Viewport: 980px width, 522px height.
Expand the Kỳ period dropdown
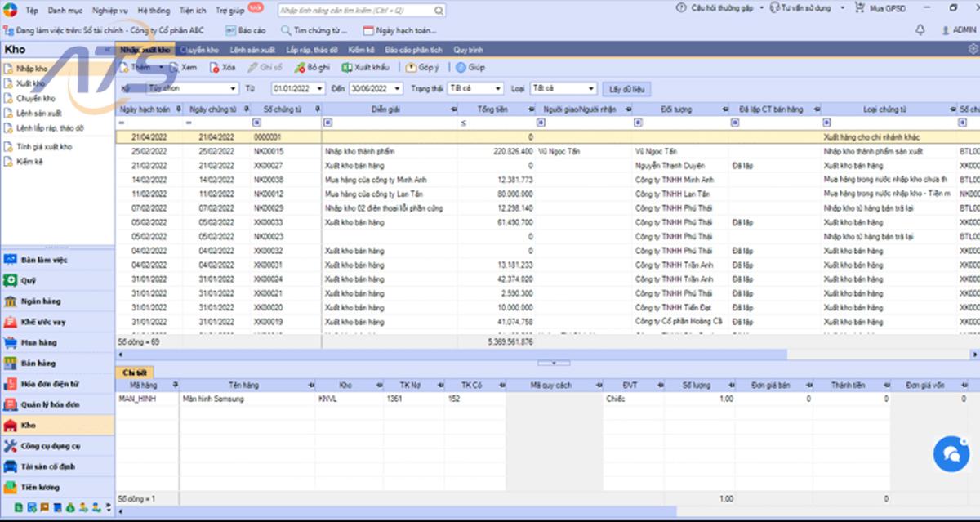point(233,88)
